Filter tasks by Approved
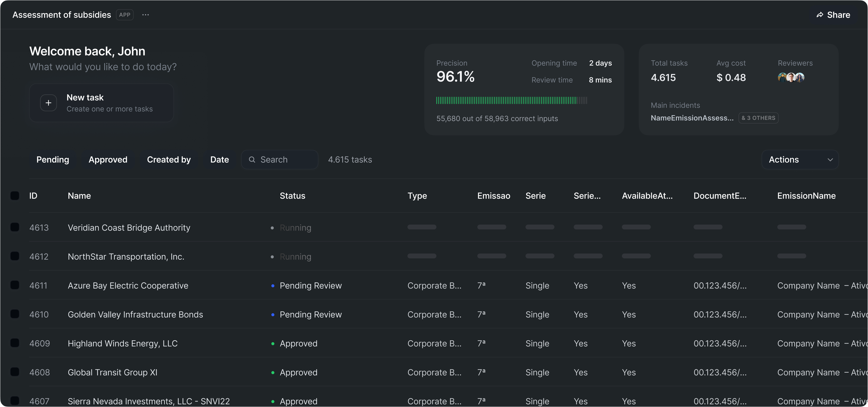The width and height of the screenshot is (868, 407). tap(108, 159)
